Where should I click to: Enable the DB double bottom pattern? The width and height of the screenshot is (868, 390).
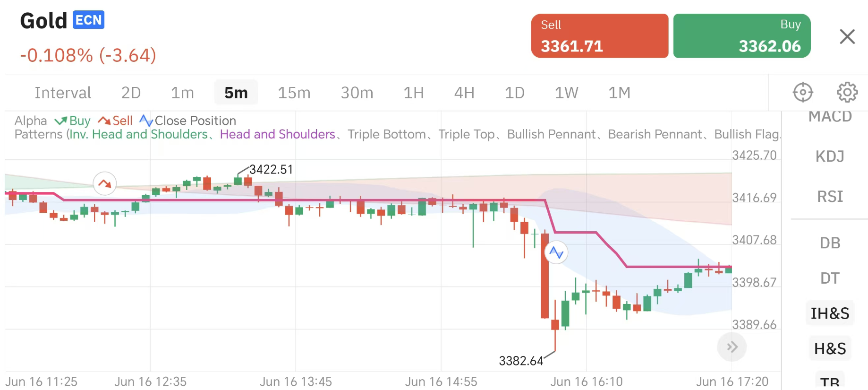830,243
